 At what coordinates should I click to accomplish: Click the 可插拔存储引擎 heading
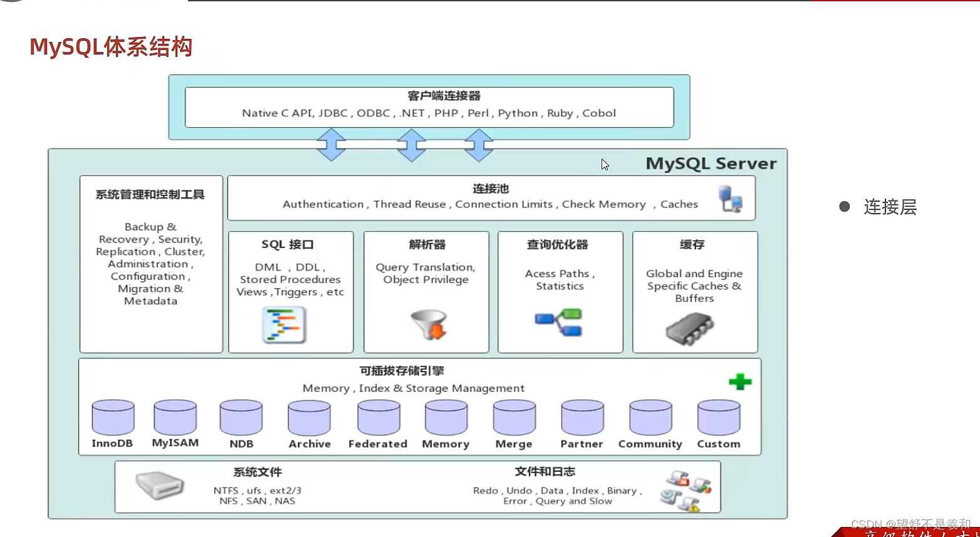[402, 371]
